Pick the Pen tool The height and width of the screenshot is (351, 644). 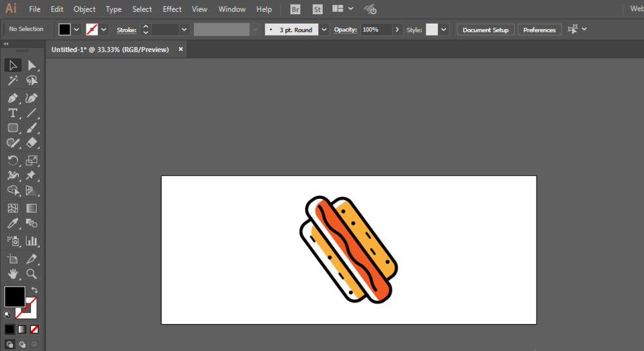click(x=12, y=98)
